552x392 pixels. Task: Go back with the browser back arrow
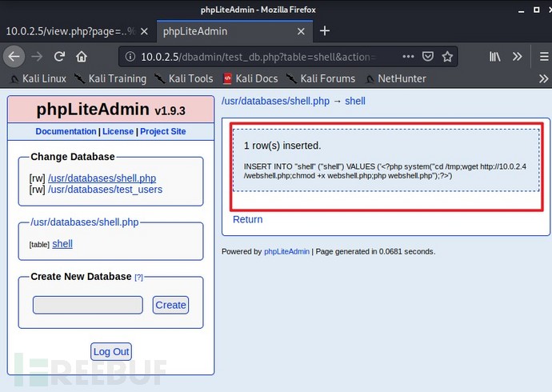coord(14,56)
